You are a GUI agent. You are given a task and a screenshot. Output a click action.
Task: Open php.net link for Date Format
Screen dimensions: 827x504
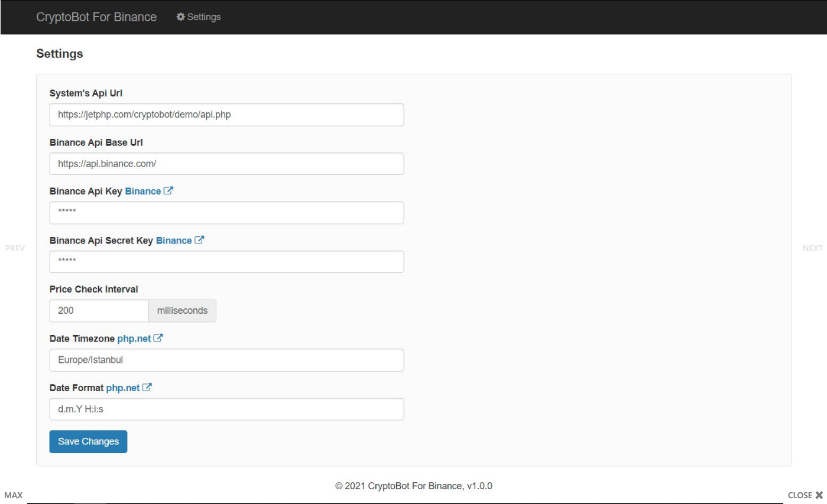click(123, 388)
